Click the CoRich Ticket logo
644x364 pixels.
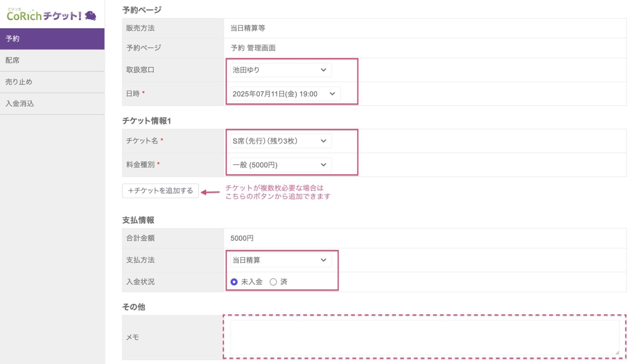(x=44, y=15)
